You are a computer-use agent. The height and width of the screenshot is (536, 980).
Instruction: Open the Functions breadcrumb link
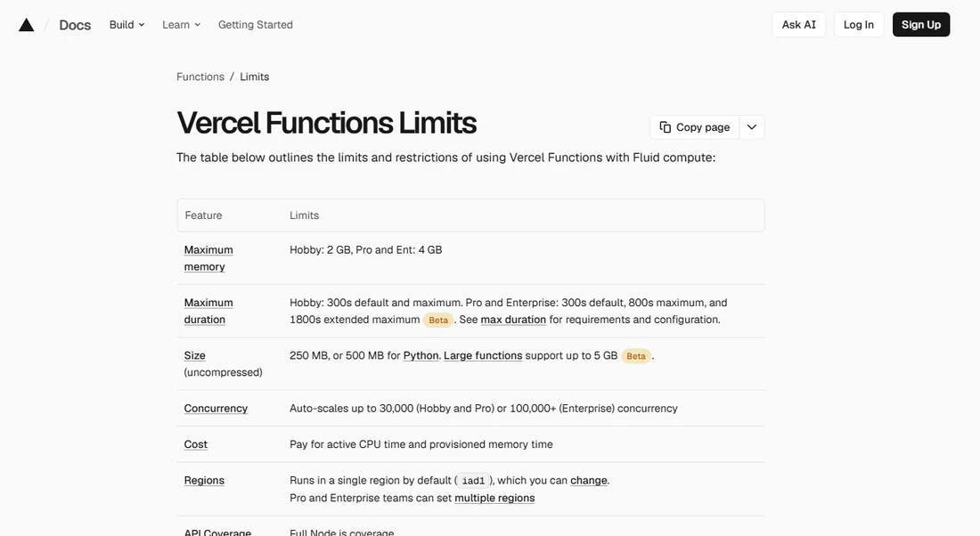(200, 77)
